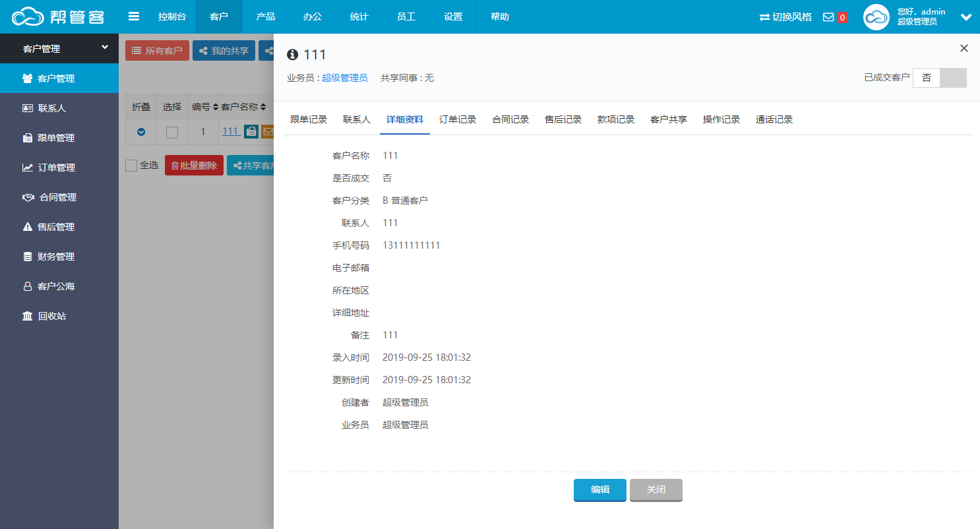
Task: Click the 批量删除 batch delete button
Action: (194, 166)
